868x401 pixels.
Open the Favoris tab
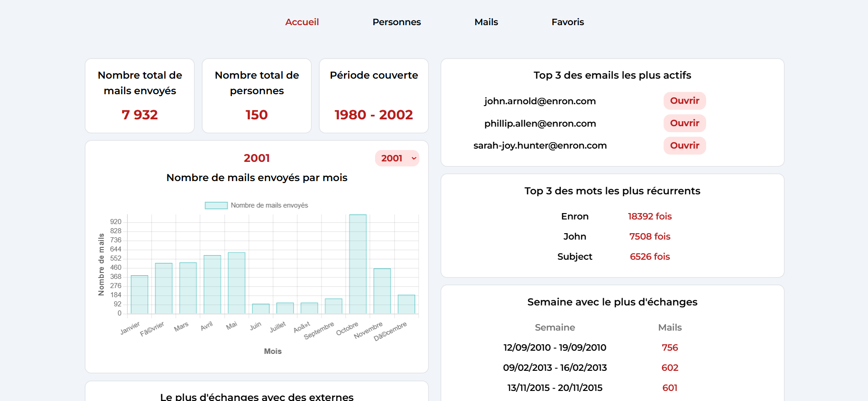coord(568,22)
